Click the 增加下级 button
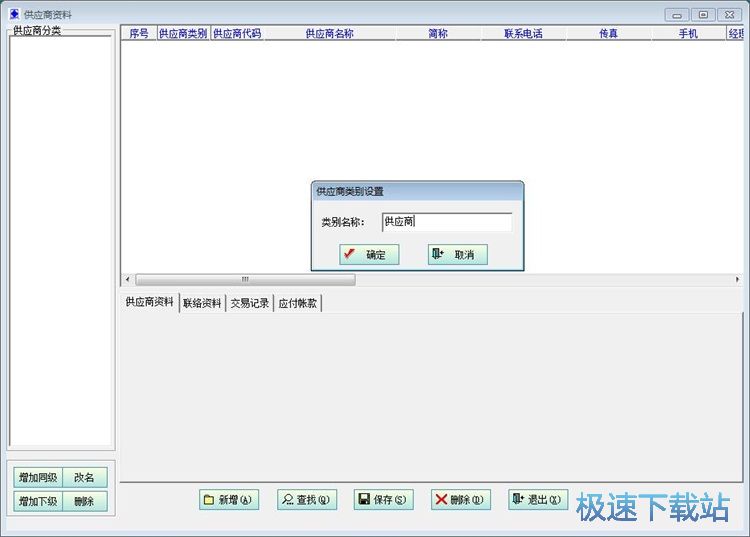Viewport: 750px width, 537px height. (x=38, y=501)
